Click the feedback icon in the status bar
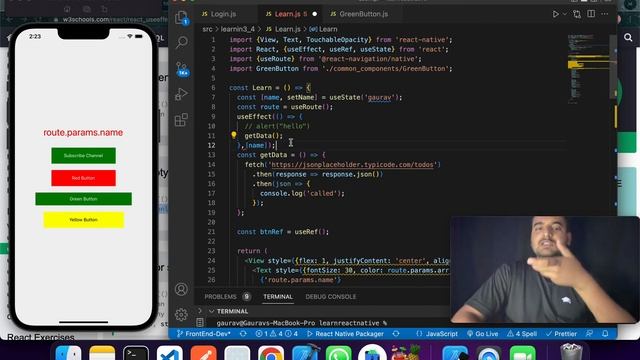The image size is (640, 360). tap(589, 333)
